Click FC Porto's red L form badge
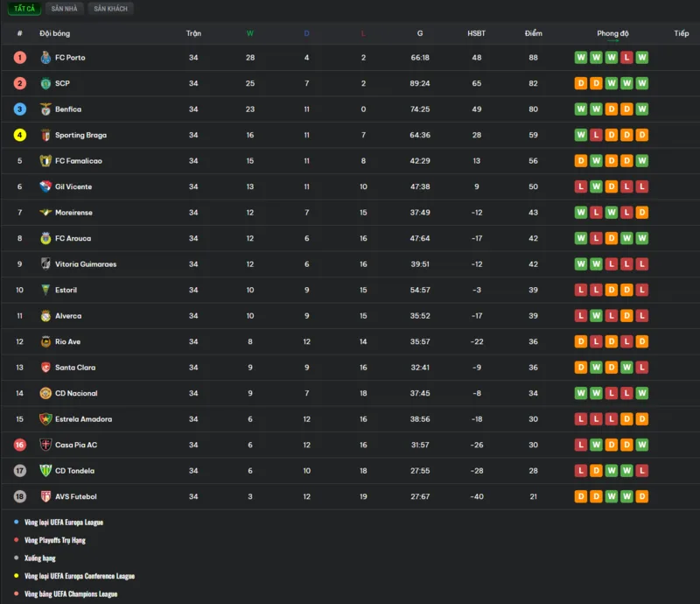The image size is (700, 604). point(626,58)
